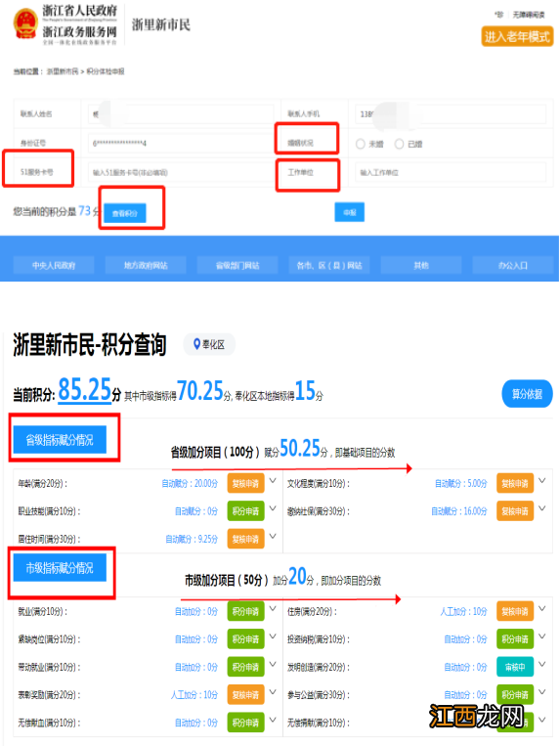Click the 奉化区 district selector
Screen dimensions: 560x746
[209, 344]
